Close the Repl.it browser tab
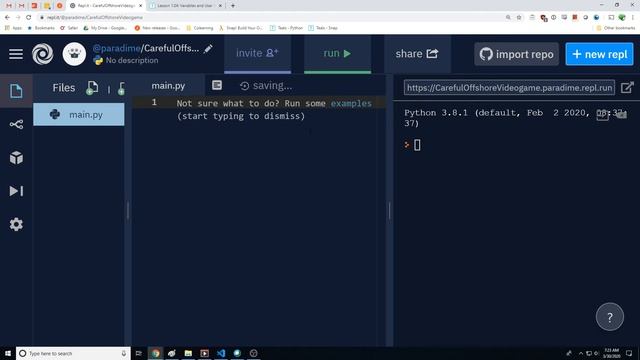This screenshot has width=640, height=360. (x=140, y=6)
